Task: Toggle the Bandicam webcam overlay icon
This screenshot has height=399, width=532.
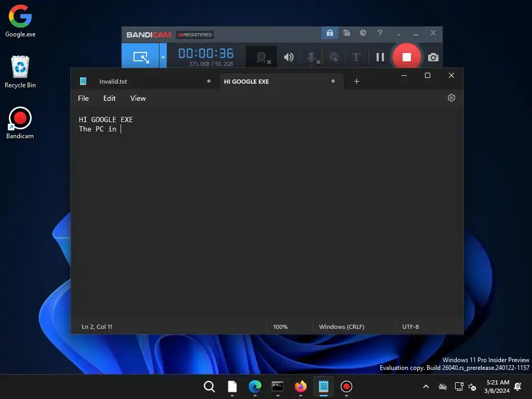Action: tap(262, 57)
